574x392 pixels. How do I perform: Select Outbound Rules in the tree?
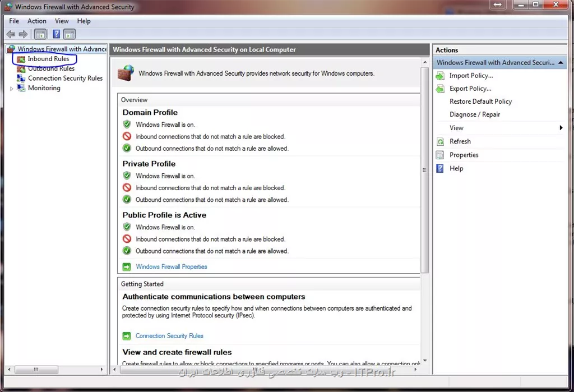[x=51, y=68]
